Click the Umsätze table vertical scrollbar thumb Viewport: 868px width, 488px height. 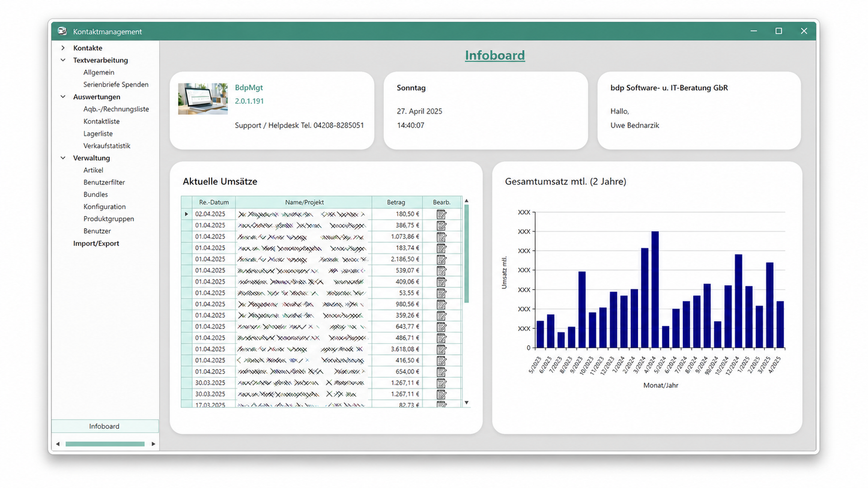(467, 253)
